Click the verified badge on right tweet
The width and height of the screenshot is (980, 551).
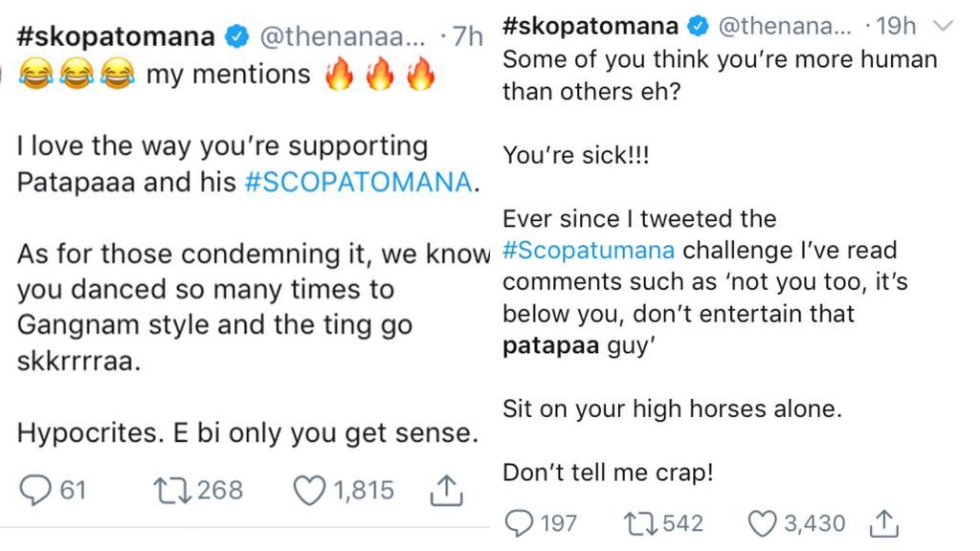699,28
